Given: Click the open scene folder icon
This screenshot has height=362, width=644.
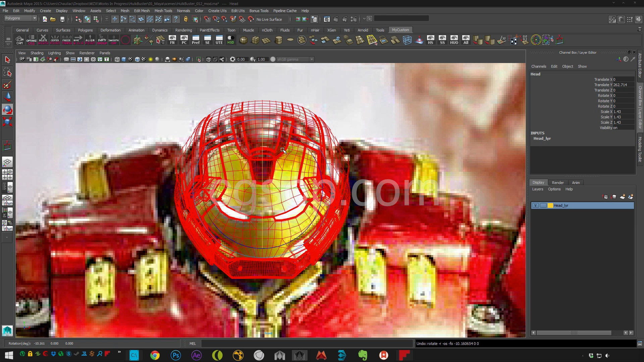Looking at the screenshot, I should [53, 19].
